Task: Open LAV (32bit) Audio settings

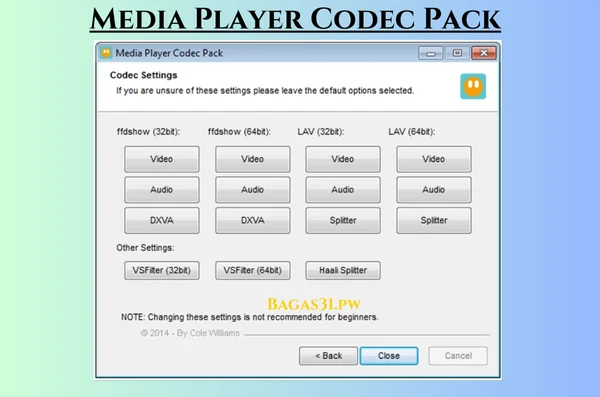Action: click(x=343, y=190)
